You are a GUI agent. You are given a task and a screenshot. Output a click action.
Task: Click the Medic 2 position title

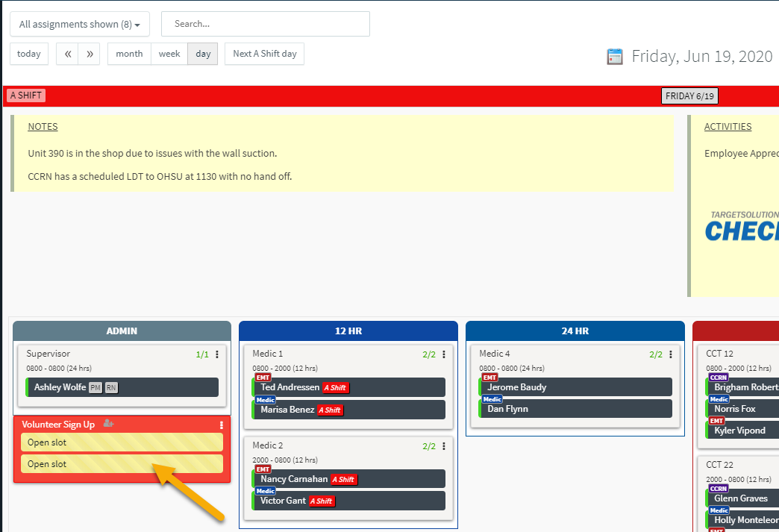(267, 445)
